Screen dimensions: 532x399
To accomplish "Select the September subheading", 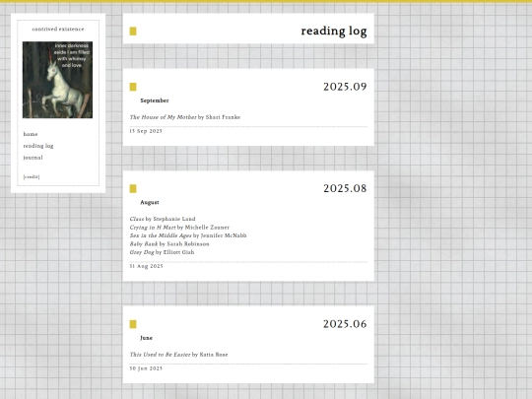I will pyautogui.click(x=155, y=100).
